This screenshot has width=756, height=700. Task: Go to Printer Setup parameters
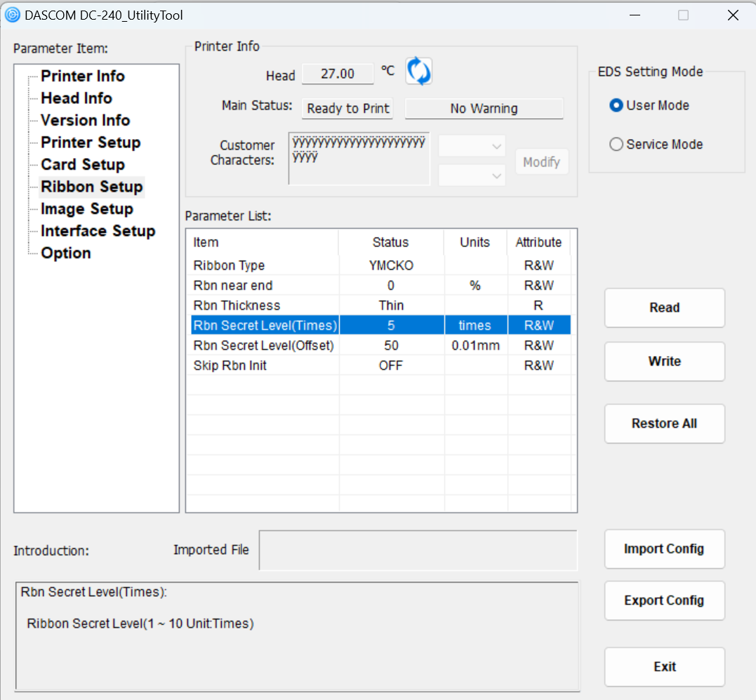[x=91, y=143]
